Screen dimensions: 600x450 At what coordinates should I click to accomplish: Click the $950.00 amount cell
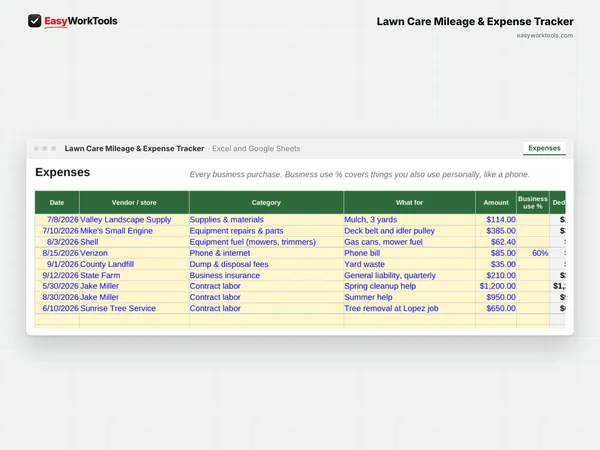[x=496, y=297]
